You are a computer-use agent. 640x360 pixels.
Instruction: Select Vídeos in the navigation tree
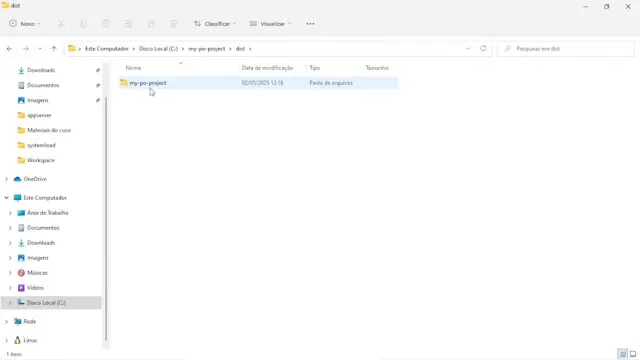(x=35, y=288)
